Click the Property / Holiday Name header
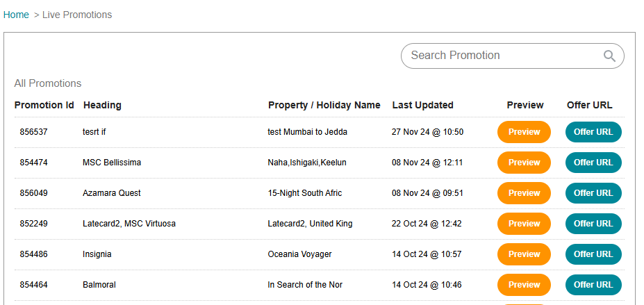The width and height of the screenshot is (644, 305). [x=324, y=106]
